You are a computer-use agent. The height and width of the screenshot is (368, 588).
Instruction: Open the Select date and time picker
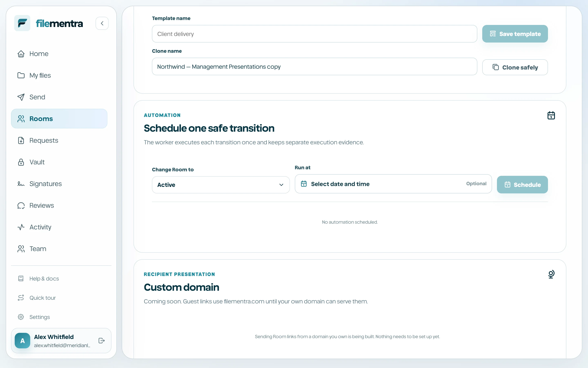click(393, 184)
